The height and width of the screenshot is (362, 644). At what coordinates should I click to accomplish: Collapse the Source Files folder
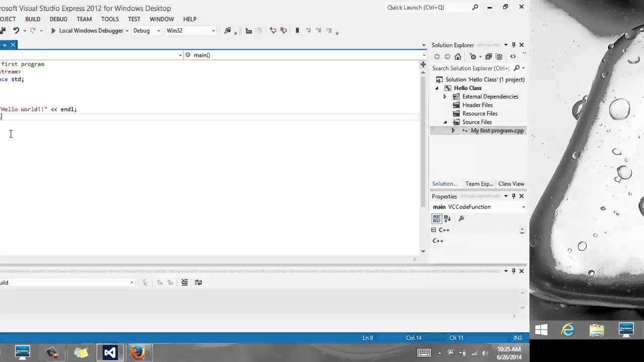[445, 122]
